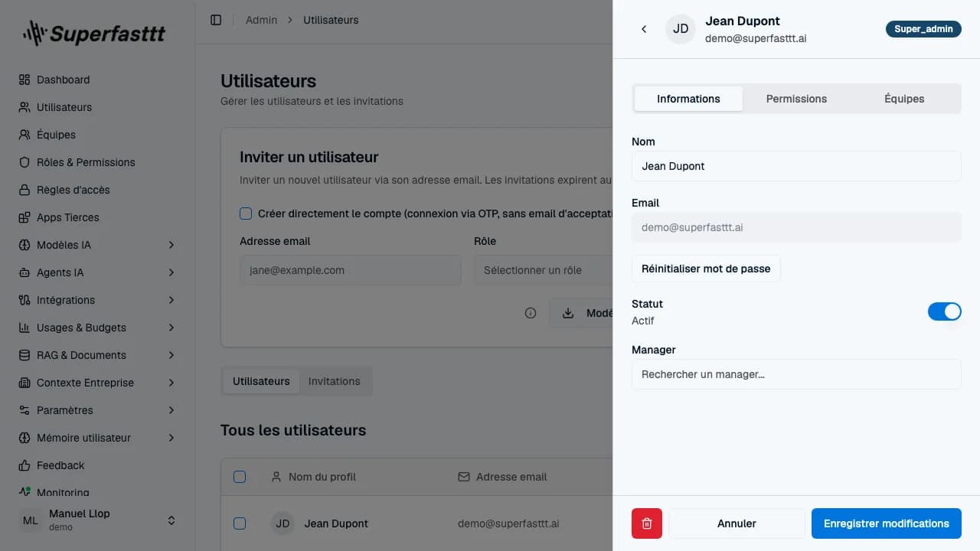Click the Super_admin badge

(923, 29)
